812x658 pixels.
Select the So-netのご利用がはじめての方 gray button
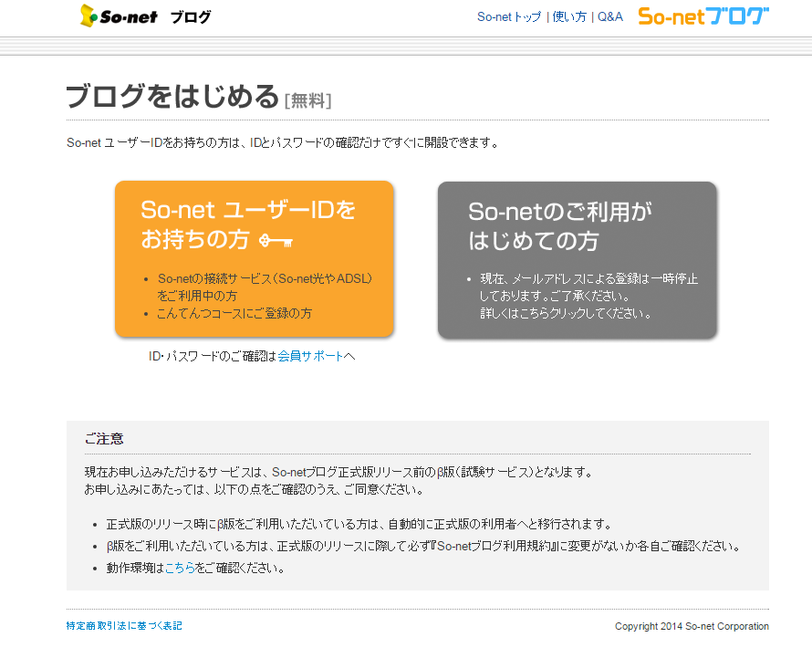(x=577, y=260)
